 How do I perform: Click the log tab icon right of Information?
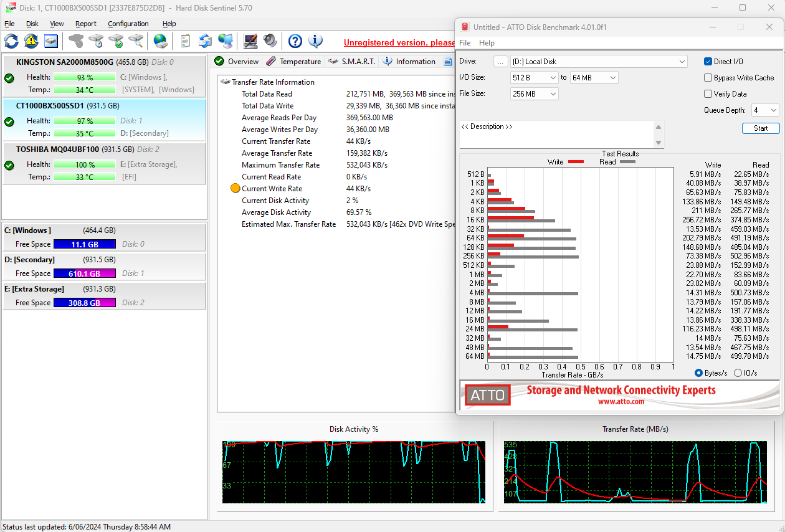448,61
